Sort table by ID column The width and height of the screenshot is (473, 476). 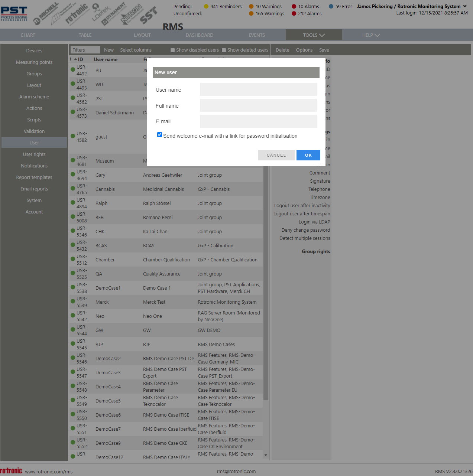click(80, 59)
